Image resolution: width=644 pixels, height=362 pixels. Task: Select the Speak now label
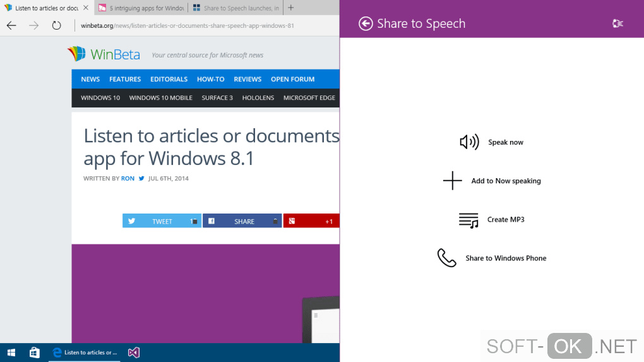click(x=506, y=142)
